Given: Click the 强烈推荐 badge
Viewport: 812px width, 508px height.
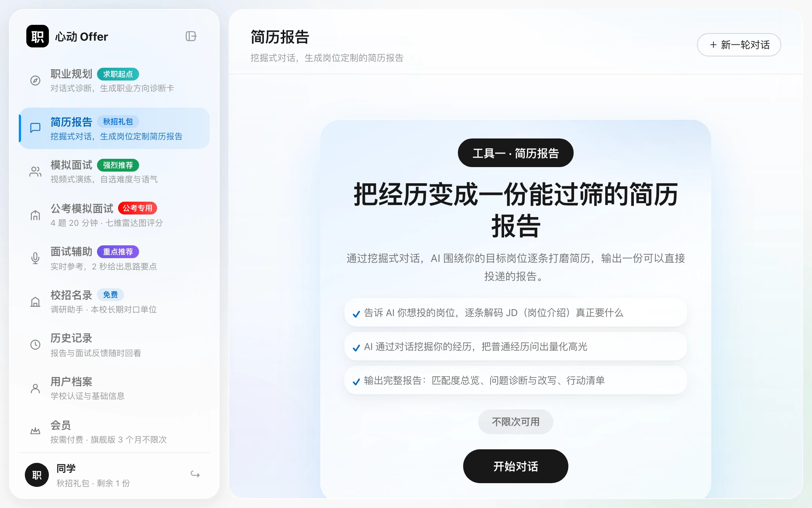Looking at the screenshot, I should 118,165.
